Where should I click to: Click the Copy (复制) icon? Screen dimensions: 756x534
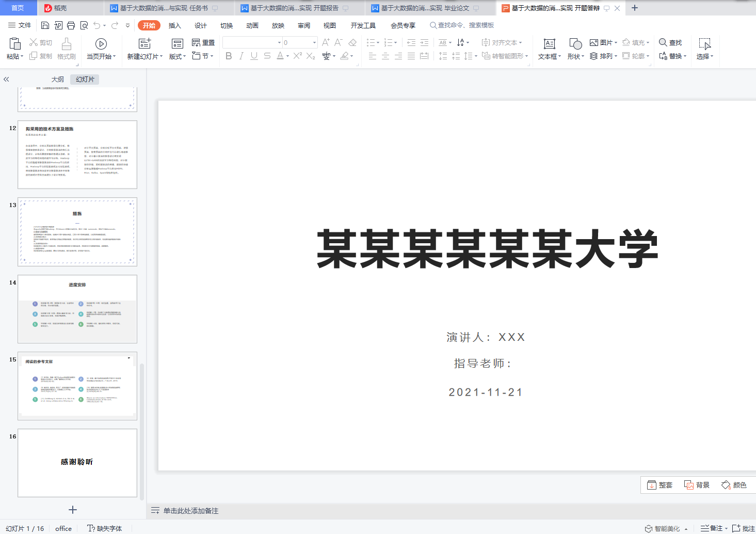coord(34,56)
